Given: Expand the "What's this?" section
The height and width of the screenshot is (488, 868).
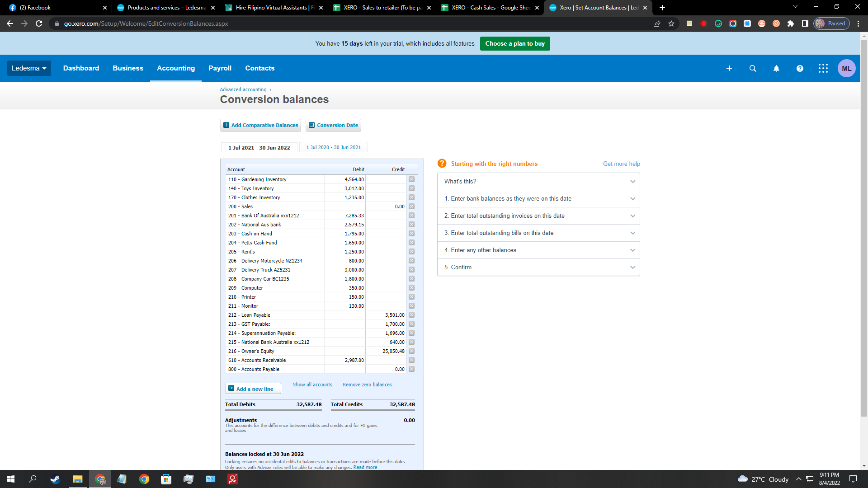Looking at the screenshot, I should pos(538,181).
